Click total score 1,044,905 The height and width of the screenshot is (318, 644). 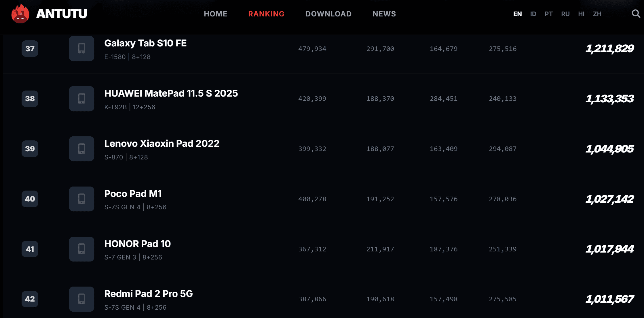[610, 149]
